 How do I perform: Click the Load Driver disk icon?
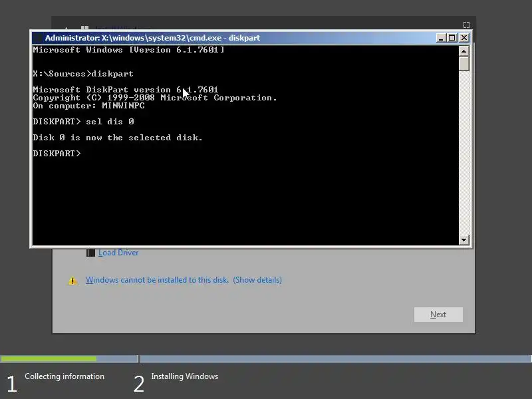pos(90,253)
